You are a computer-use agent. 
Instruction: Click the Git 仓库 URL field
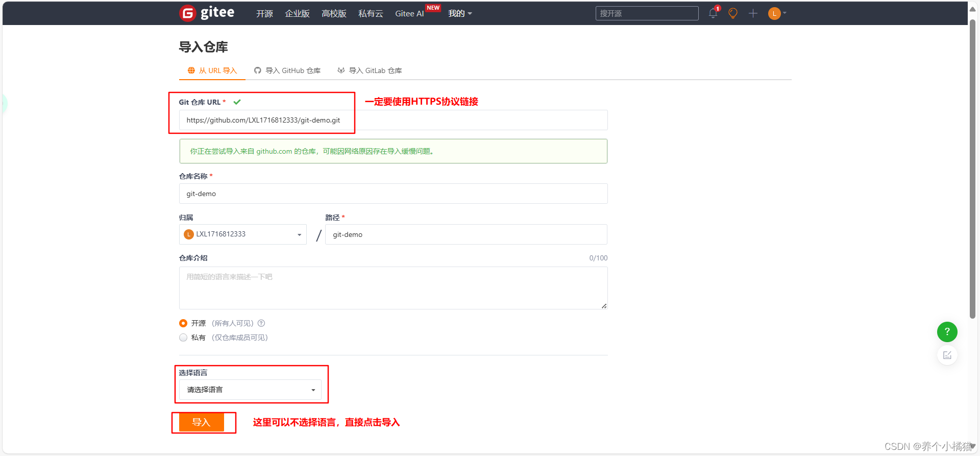tap(393, 120)
